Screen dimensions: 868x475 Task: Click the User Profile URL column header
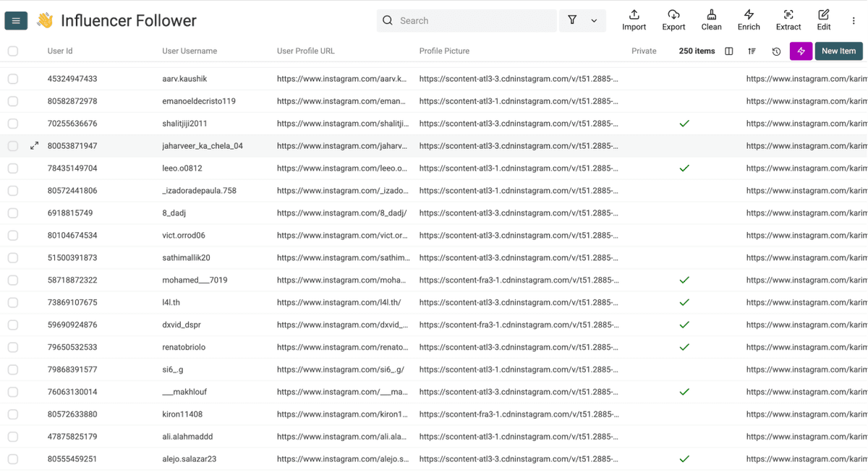point(306,51)
